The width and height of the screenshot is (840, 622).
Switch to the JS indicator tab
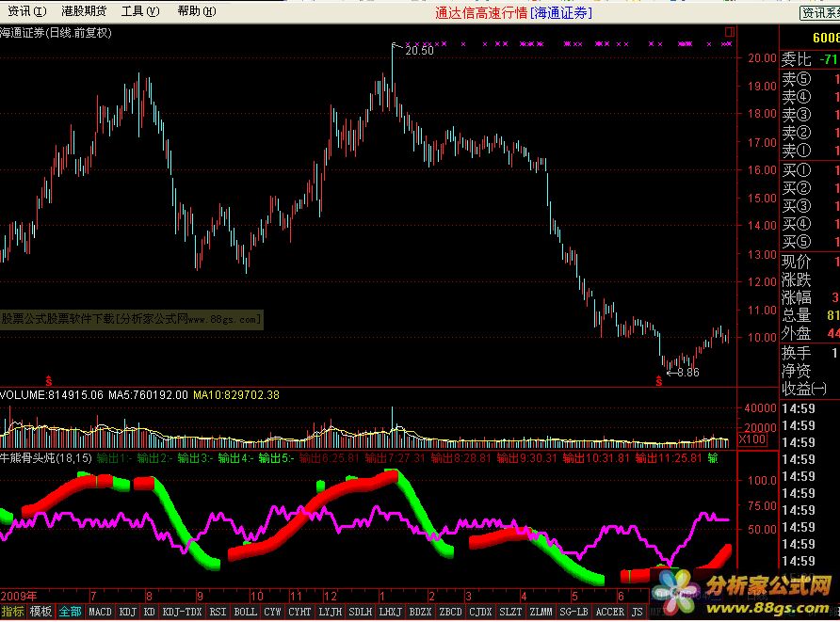[637, 612]
